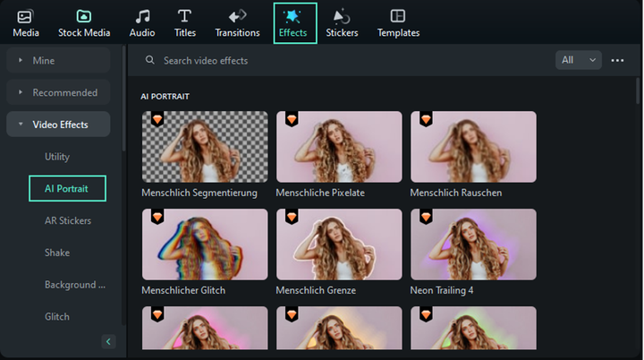Select the AR Stickers subcategory

[68, 220]
